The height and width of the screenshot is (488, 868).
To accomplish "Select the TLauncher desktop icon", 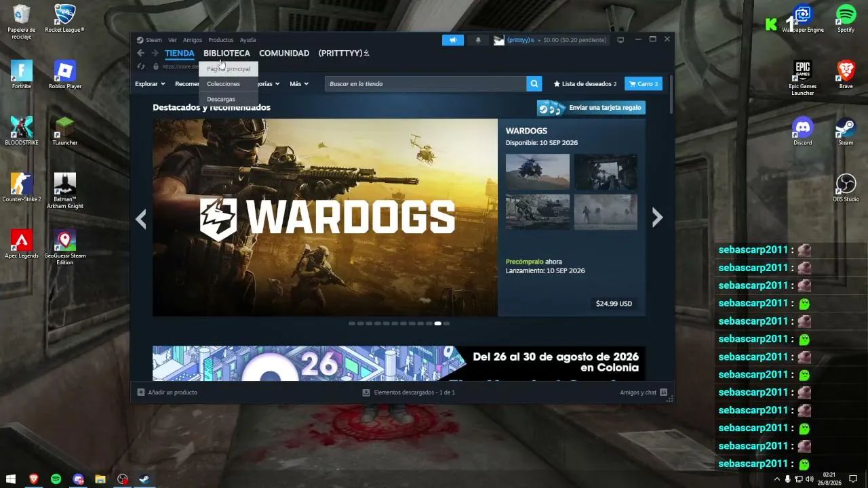I will 64,131.
